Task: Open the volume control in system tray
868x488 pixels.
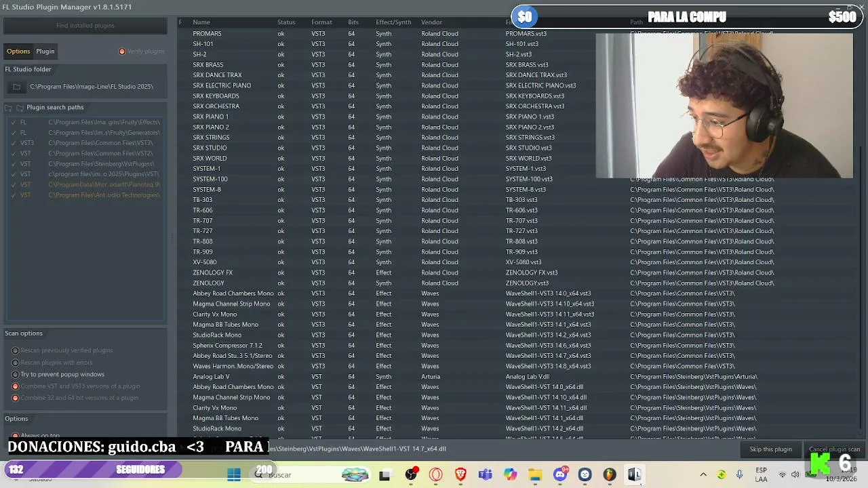Action: click(795, 474)
